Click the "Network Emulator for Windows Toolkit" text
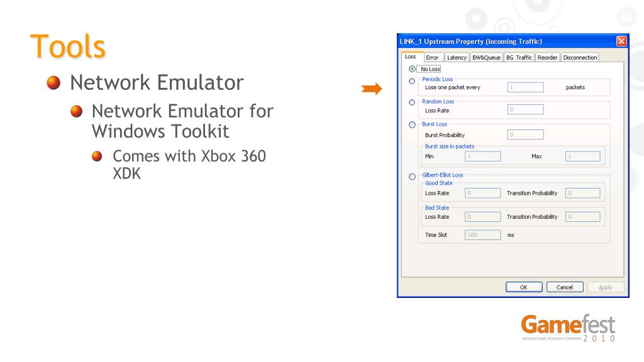This screenshot has height=362, width=644. (182, 121)
